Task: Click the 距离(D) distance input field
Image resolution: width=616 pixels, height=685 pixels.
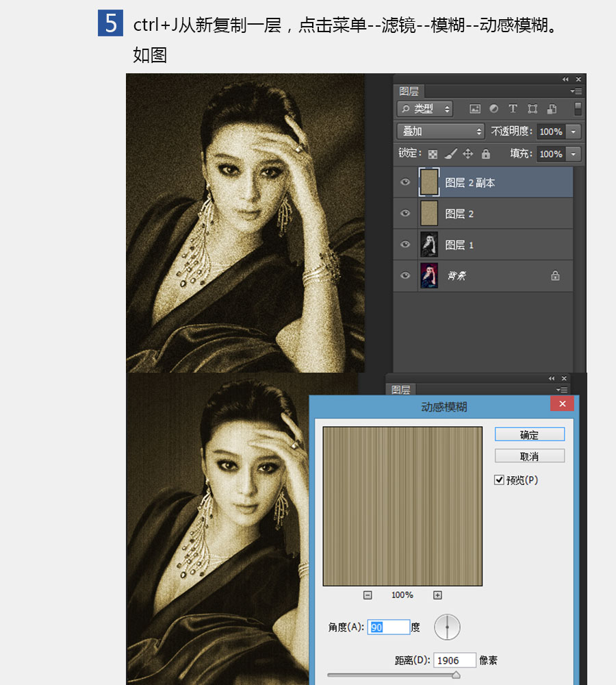Action: [454, 660]
